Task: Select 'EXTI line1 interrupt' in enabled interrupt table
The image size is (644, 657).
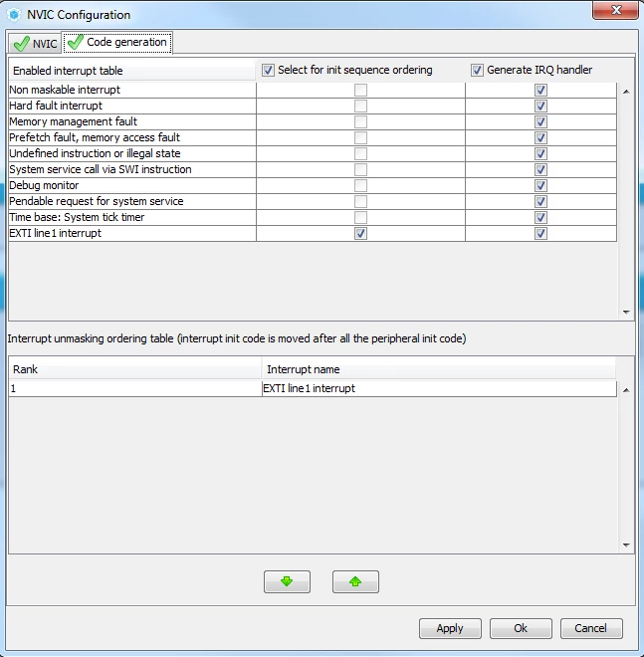Action: point(56,233)
